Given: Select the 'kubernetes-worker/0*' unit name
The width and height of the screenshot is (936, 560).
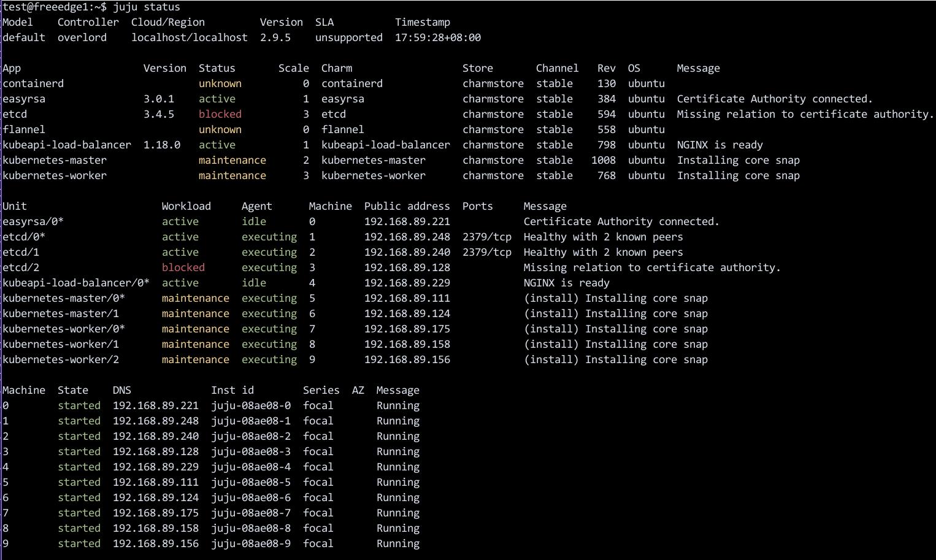Looking at the screenshot, I should (64, 329).
